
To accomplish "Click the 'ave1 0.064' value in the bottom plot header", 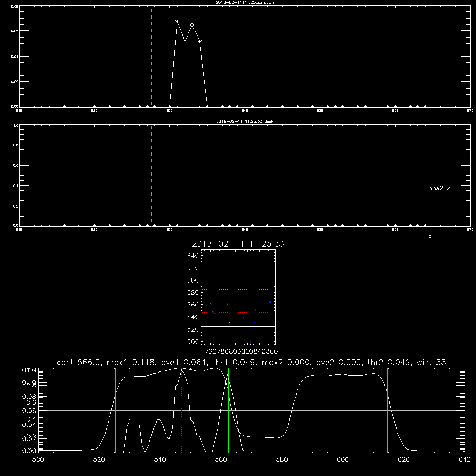I will coord(183,362).
